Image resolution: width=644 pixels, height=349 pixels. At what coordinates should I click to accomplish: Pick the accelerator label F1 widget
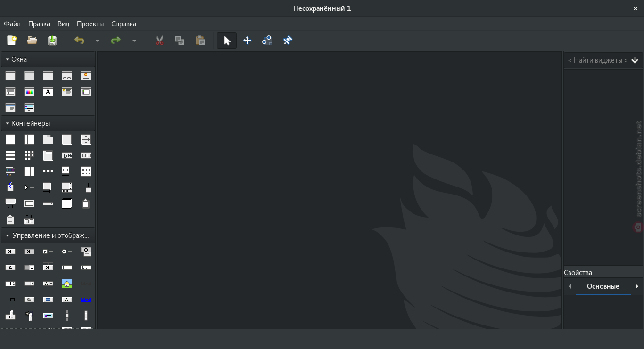click(10, 300)
